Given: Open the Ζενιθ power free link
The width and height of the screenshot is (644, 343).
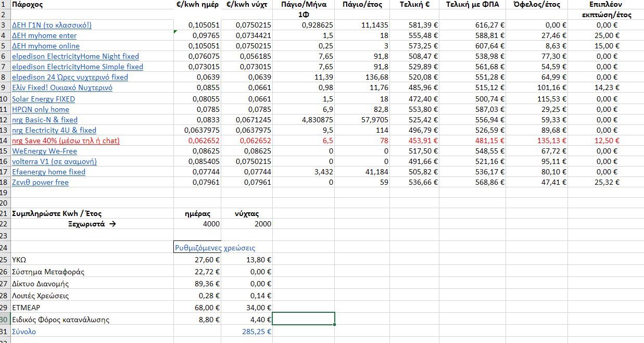Looking at the screenshot, I should (x=40, y=182).
